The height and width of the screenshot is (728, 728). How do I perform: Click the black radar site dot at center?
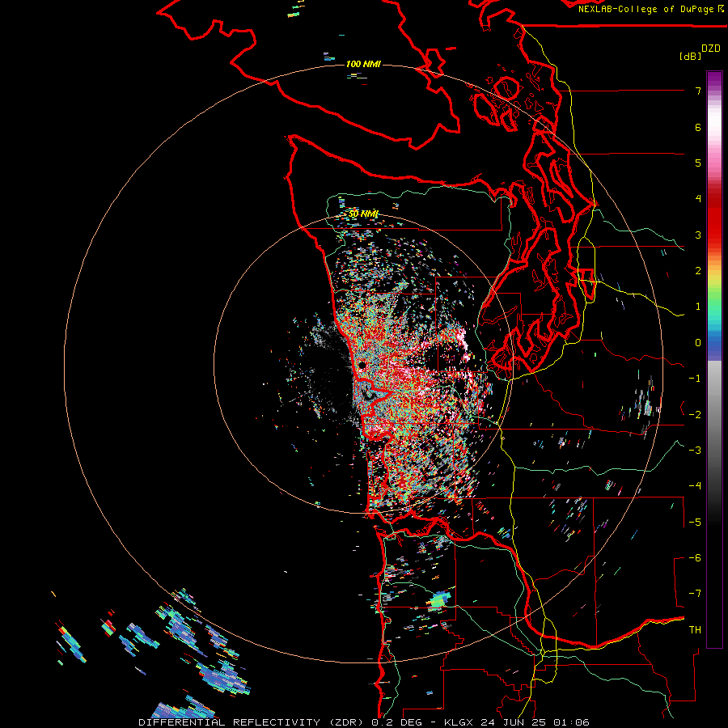362,366
